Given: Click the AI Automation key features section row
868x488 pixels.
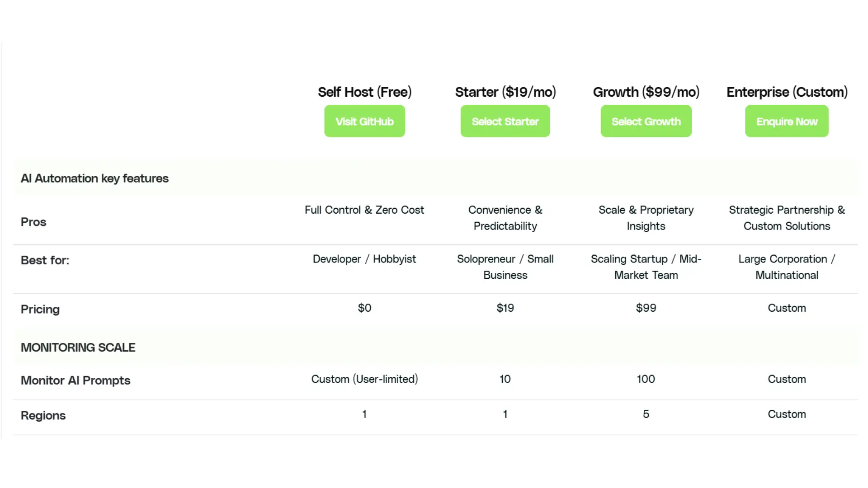Looking at the screenshot, I should click(x=94, y=178).
